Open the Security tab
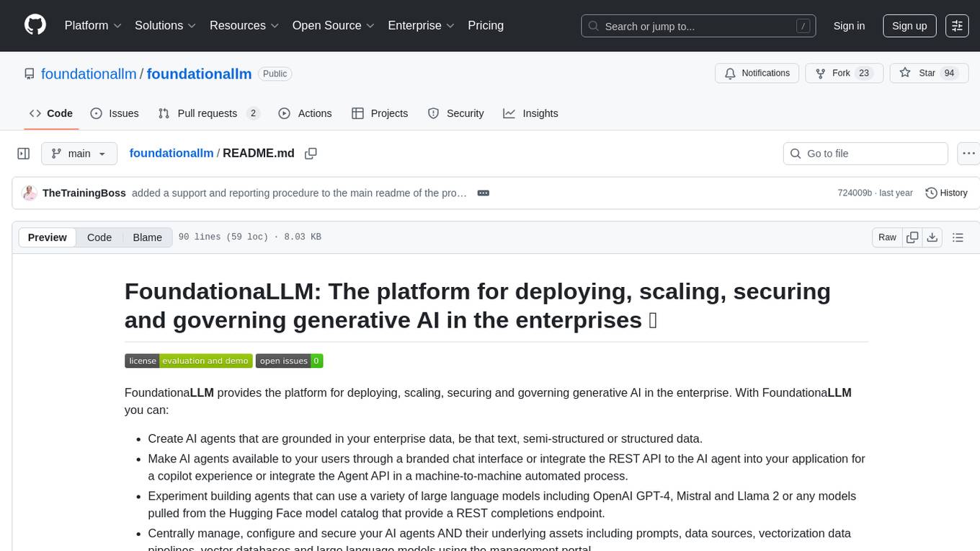This screenshot has width=980, height=551. click(x=456, y=113)
